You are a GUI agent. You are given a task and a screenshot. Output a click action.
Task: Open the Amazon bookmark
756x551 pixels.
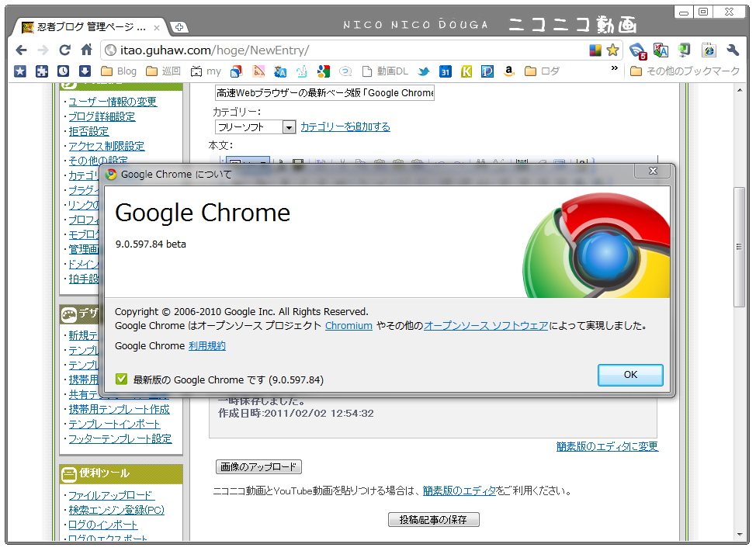(x=508, y=71)
